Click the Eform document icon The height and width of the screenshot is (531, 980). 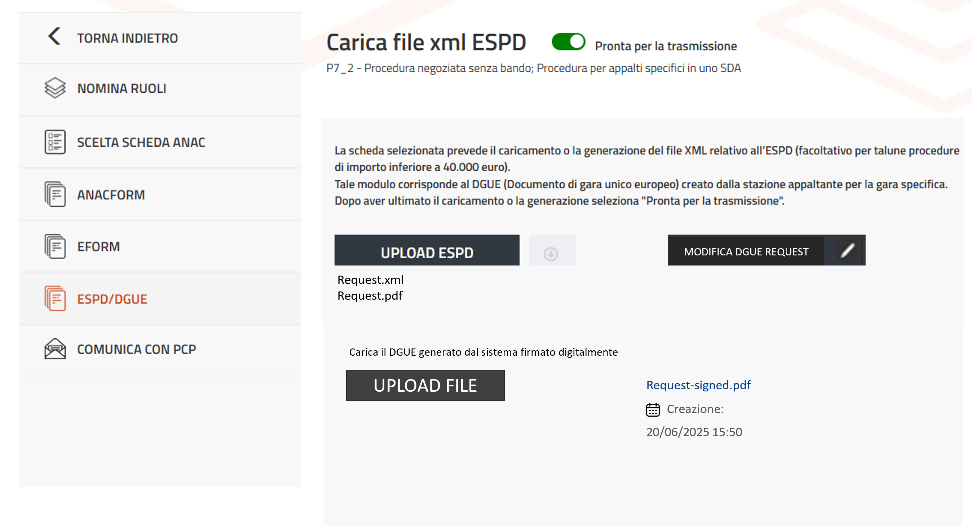[55, 247]
